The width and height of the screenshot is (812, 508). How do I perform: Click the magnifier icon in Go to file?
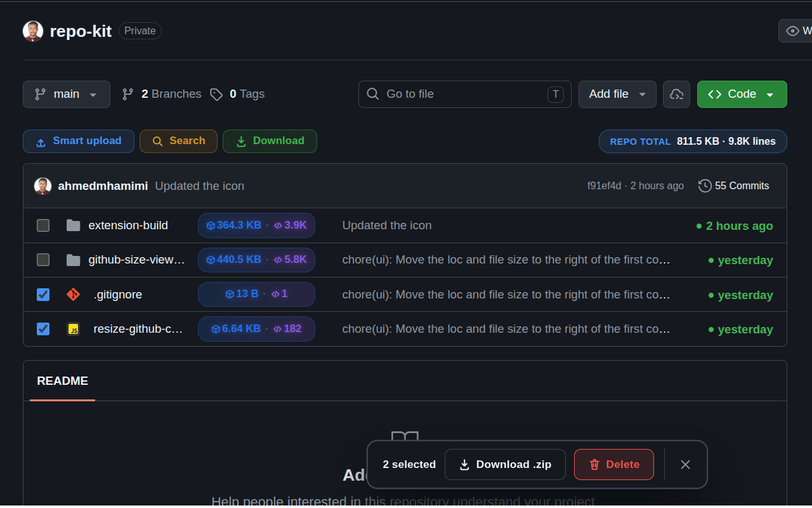click(373, 94)
